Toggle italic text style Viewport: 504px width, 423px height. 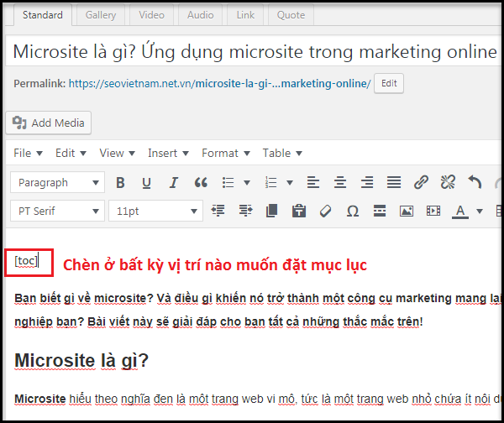pyautogui.click(x=174, y=182)
